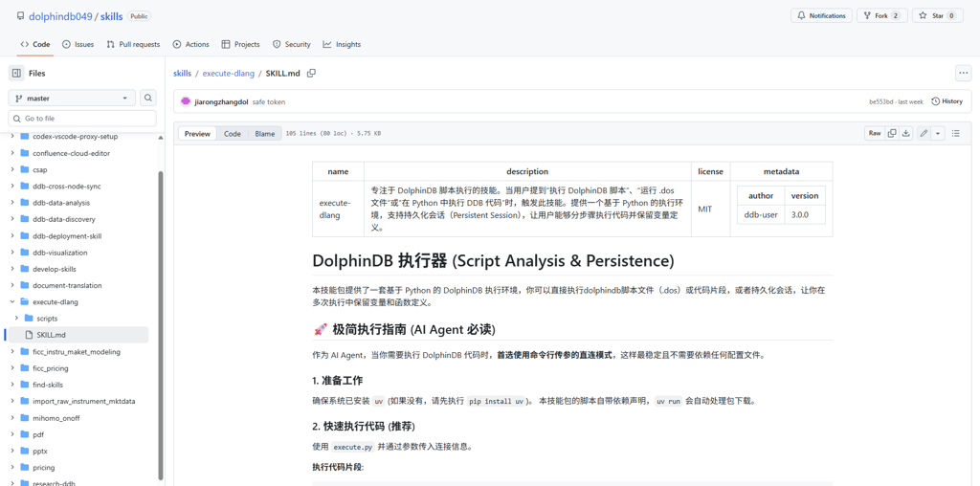Collapse the file tree side panel icon

click(x=16, y=73)
